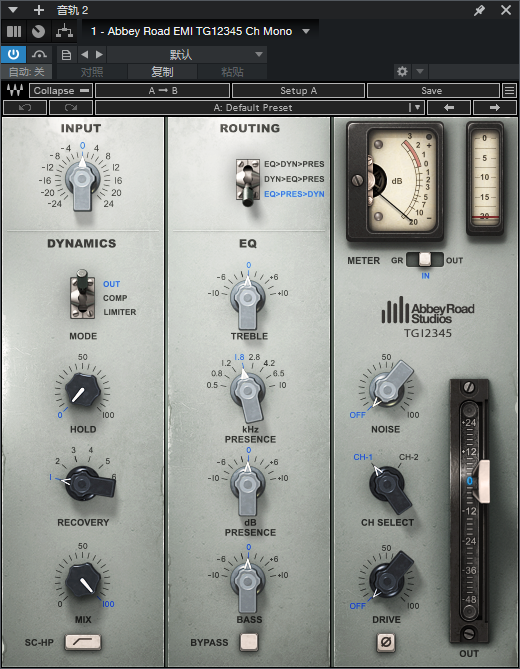This screenshot has width=520, height=669.
Task: Toggle the EQ BYPASS button
Action: coord(249,642)
